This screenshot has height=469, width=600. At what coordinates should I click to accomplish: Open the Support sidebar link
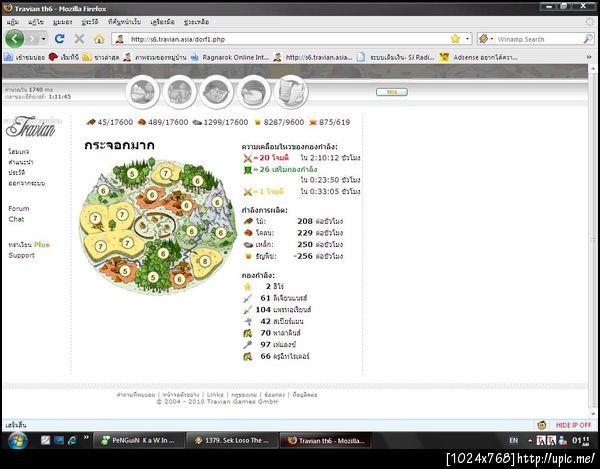click(21, 255)
